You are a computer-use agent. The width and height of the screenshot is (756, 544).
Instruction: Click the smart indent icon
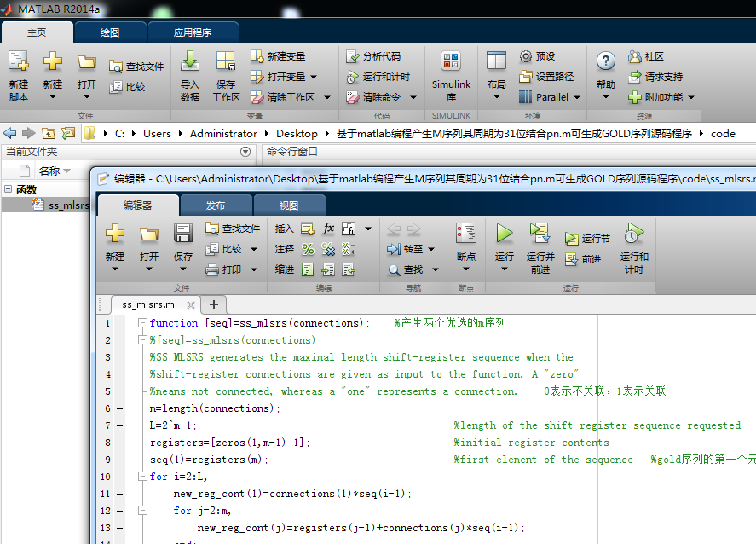(x=308, y=269)
